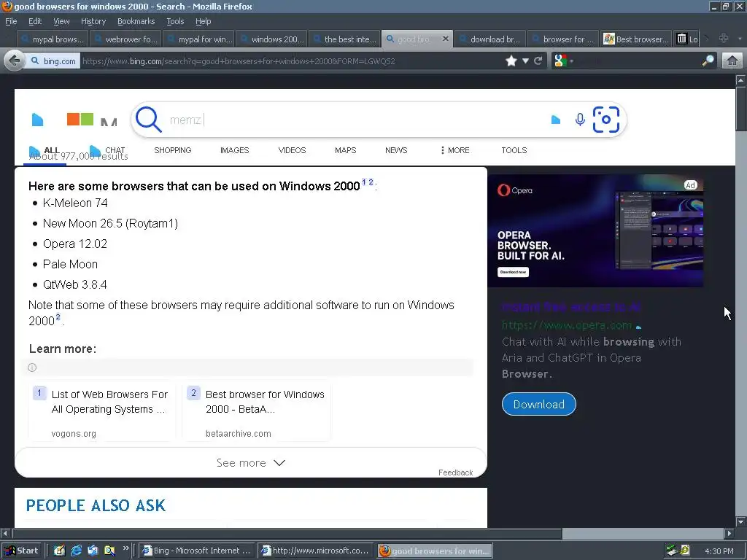Switch to the 'windows 200...' tab
The height and width of the screenshot is (560, 747).
[x=271, y=39]
